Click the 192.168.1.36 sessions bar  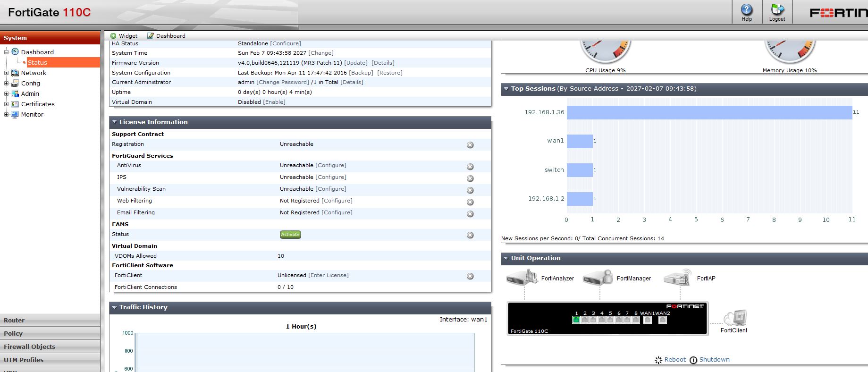coord(709,112)
